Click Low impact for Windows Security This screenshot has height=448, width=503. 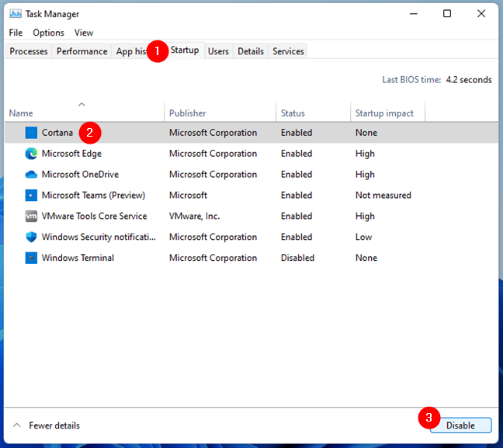(x=363, y=237)
